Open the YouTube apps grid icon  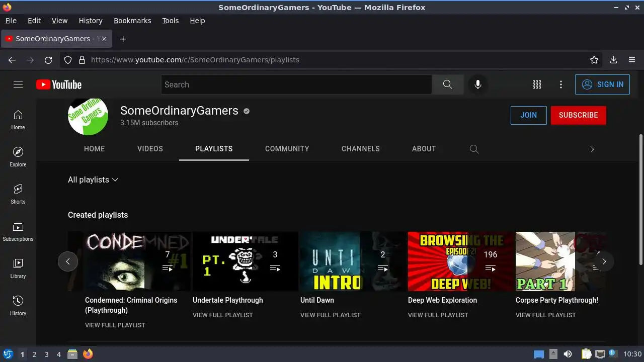click(x=537, y=84)
